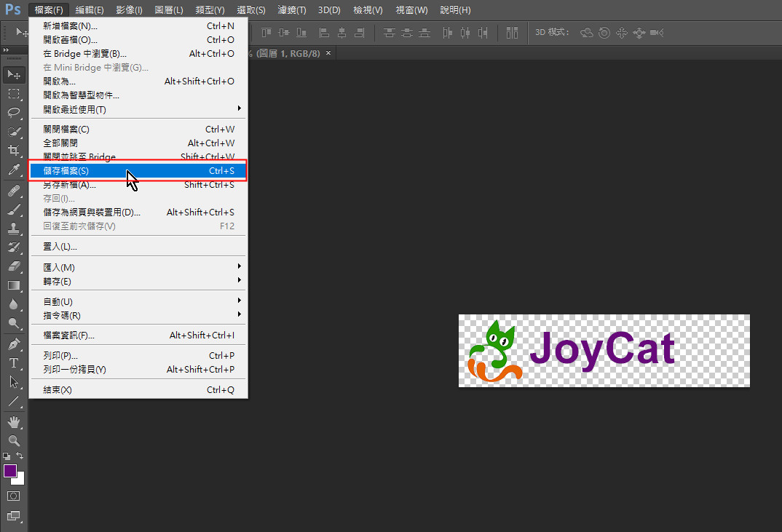Image resolution: width=782 pixels, height=532 pixels.
Task: Choose 結束(X) to quit Photoshop
Action: [x=138, y=390]
